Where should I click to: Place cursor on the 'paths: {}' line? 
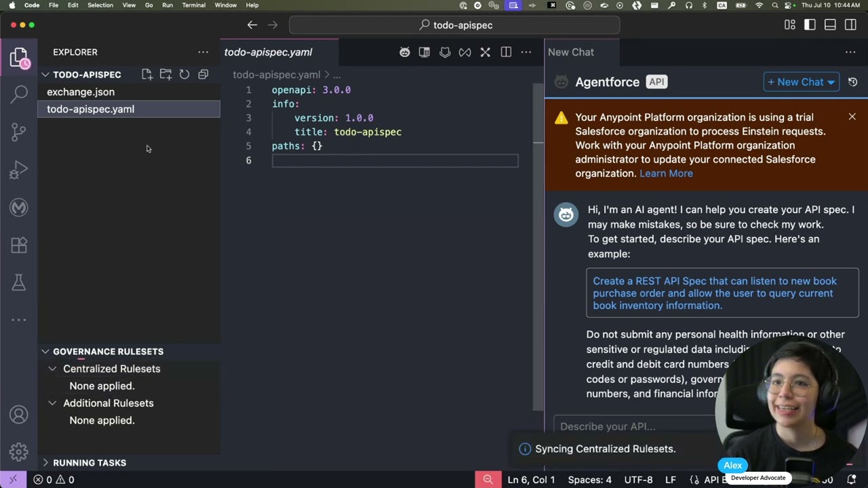tap(297, 146)
